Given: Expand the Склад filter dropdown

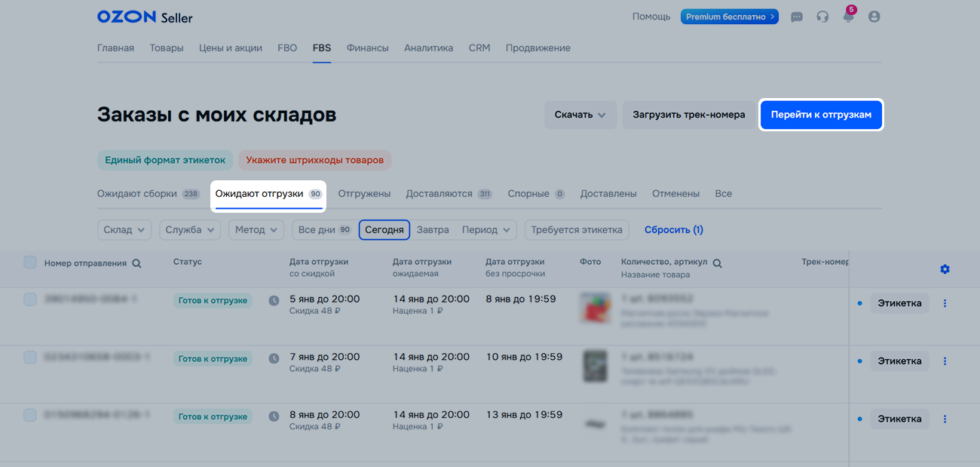Looking at the screenshot, I should 124,230.
